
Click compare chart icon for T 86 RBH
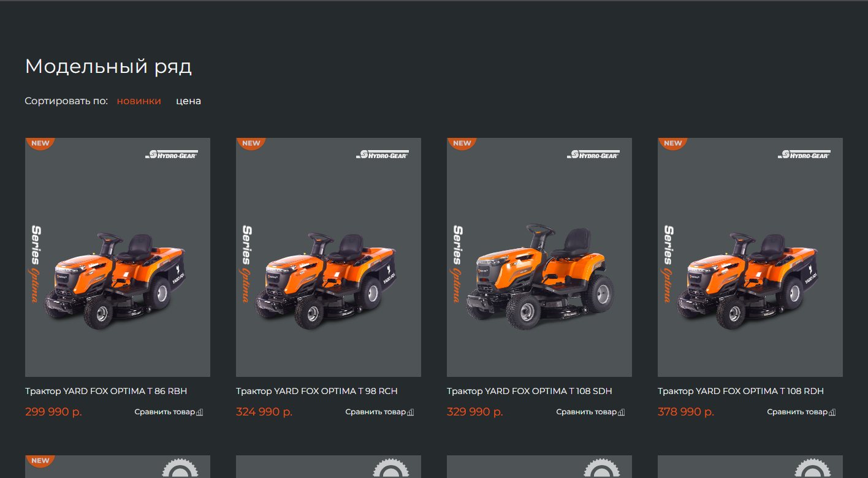pyautogui.click(x=200, y=412)
